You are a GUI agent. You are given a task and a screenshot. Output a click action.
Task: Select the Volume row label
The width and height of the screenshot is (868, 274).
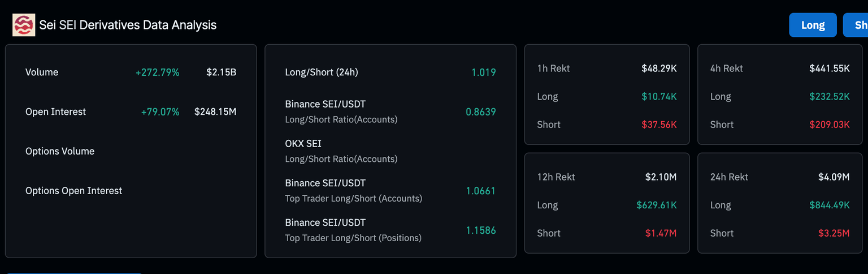[42, 72]
